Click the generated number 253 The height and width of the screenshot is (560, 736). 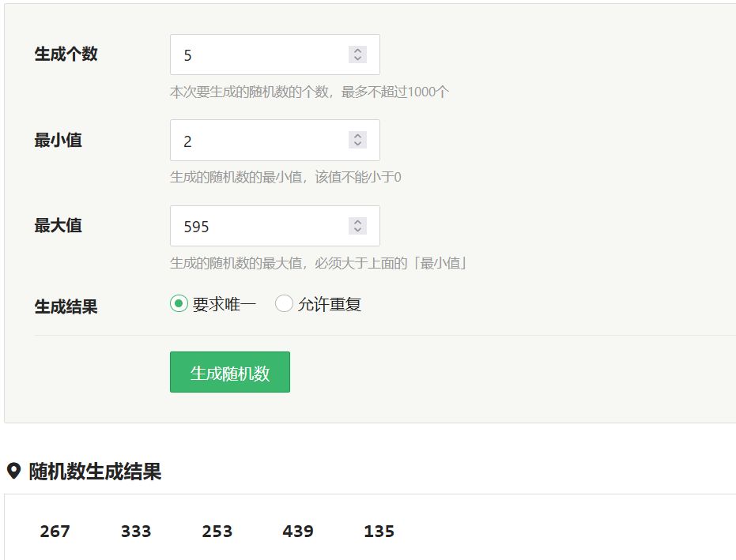217,532
